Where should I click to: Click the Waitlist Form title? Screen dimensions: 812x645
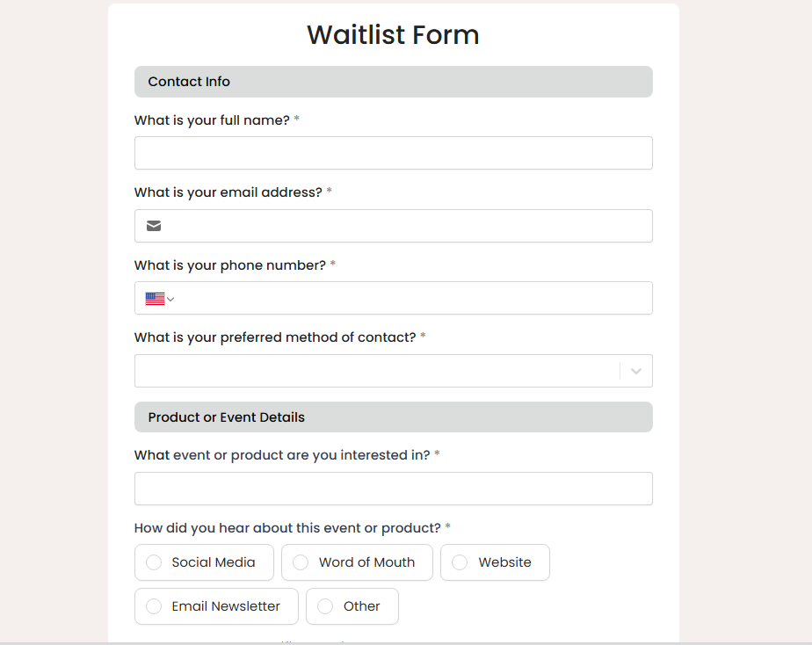(x=393, y=35)
